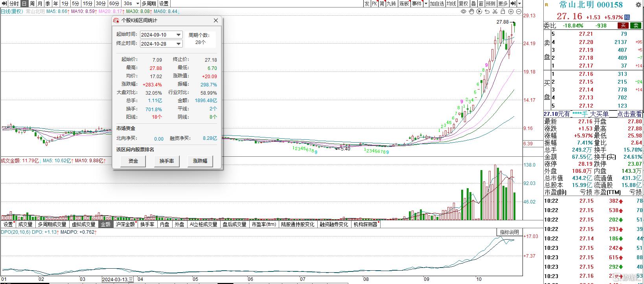
Task: Click the 资金 ranking button
Action: (133, 161)
